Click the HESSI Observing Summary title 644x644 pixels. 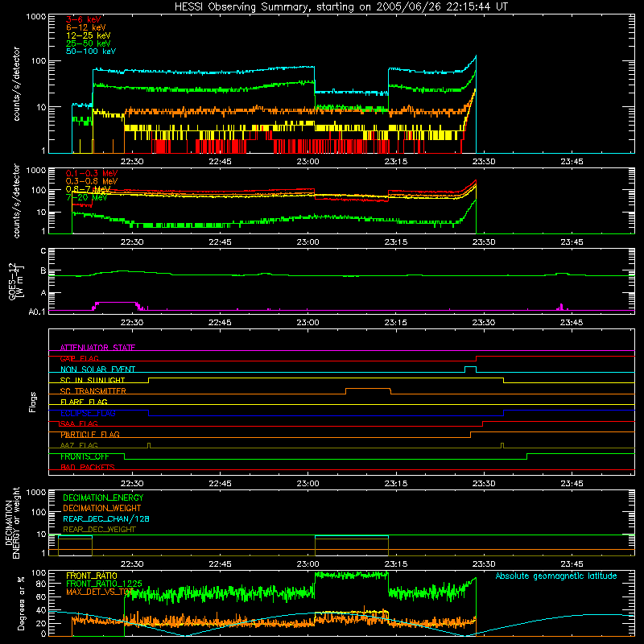click(341, 7)
